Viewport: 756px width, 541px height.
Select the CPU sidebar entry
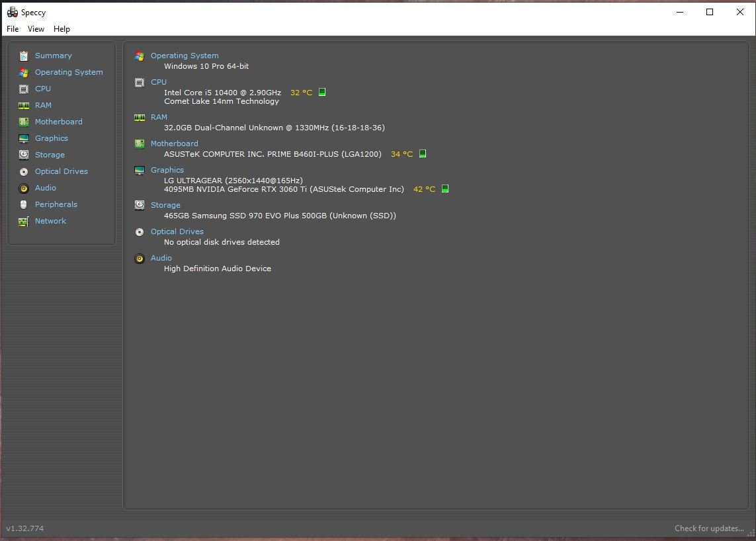point(43,89)
